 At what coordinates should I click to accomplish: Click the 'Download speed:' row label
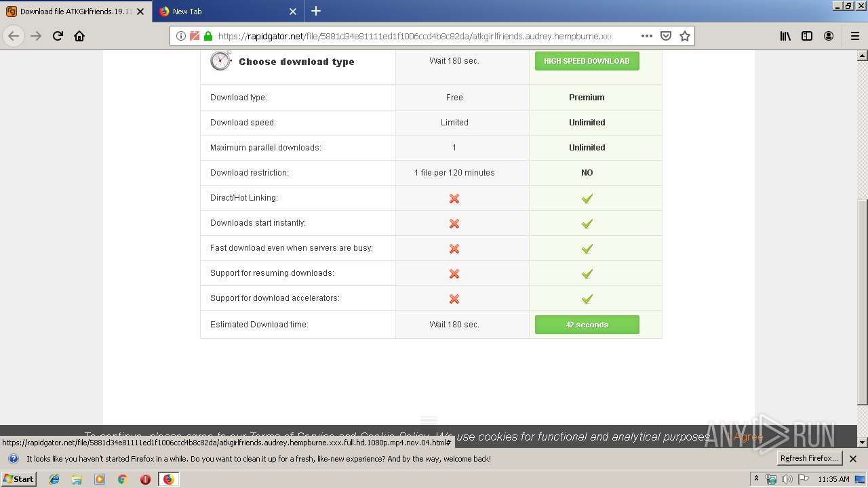pyautogui.click(x=243, y=123)
